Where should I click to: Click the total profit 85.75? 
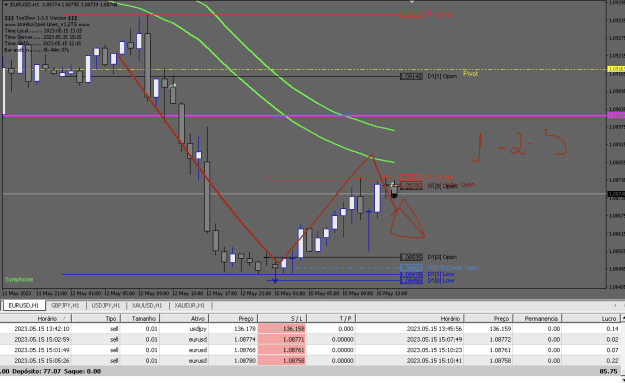click(608, 371)
